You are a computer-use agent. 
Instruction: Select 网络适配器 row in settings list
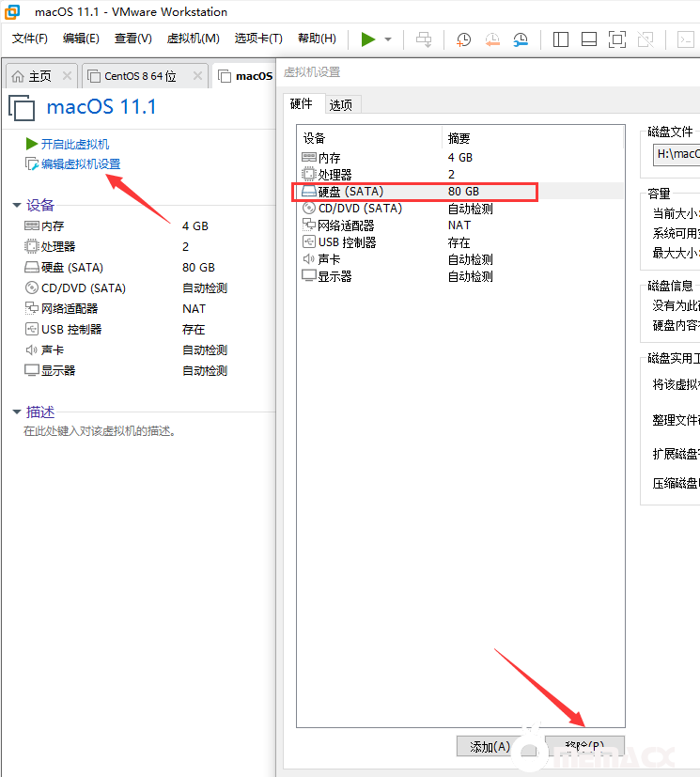[x=459, y=225]
